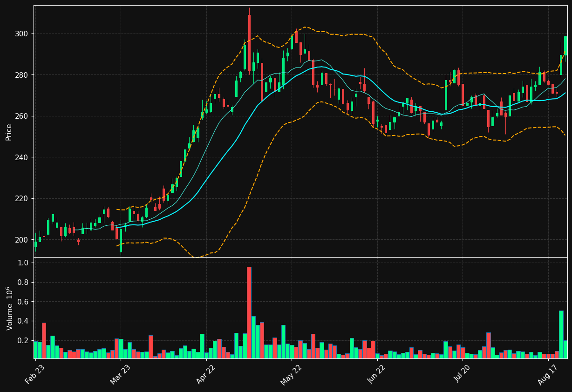Click the tall red candlestick peaking above 300
572x392 pixels.
(x=249, y=43)
